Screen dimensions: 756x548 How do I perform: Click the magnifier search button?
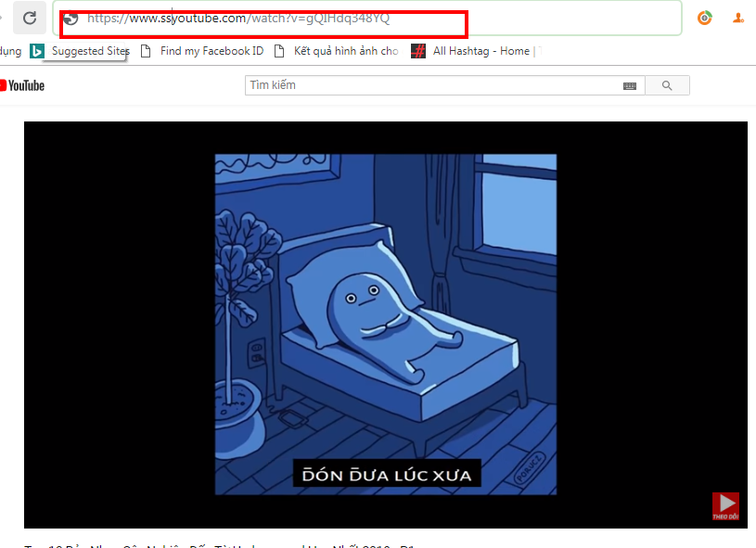pos(667,85)
